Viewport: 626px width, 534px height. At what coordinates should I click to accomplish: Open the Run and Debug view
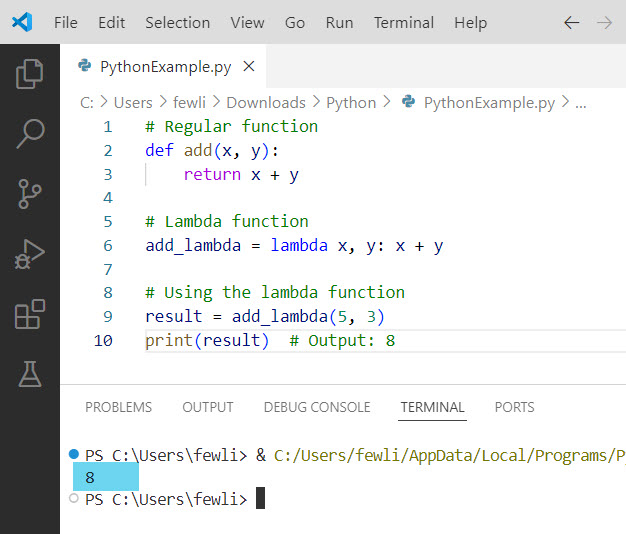click(x=30, y=254)
